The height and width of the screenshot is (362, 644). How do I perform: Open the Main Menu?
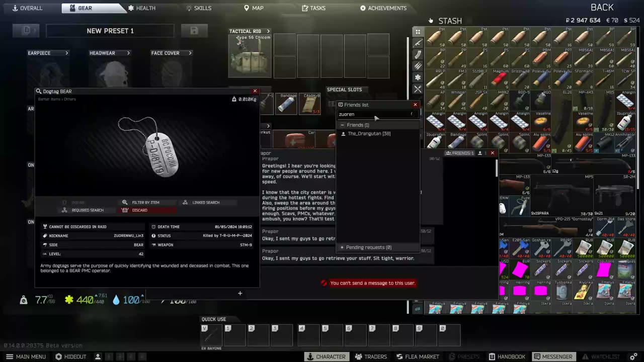coord(26,356)
